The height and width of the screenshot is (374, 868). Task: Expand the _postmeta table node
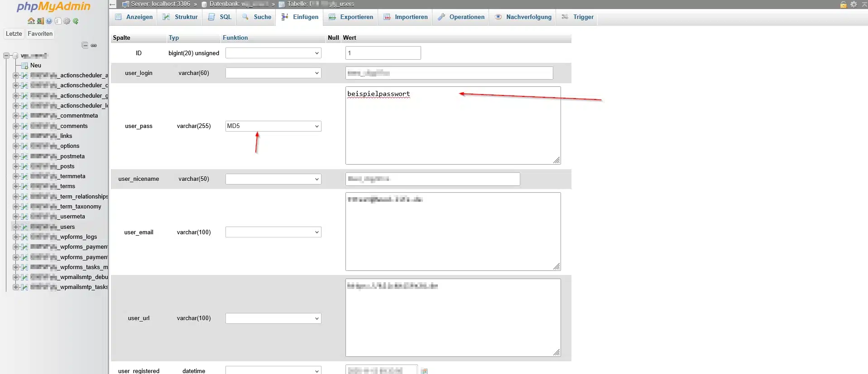(x=16, y=156)
